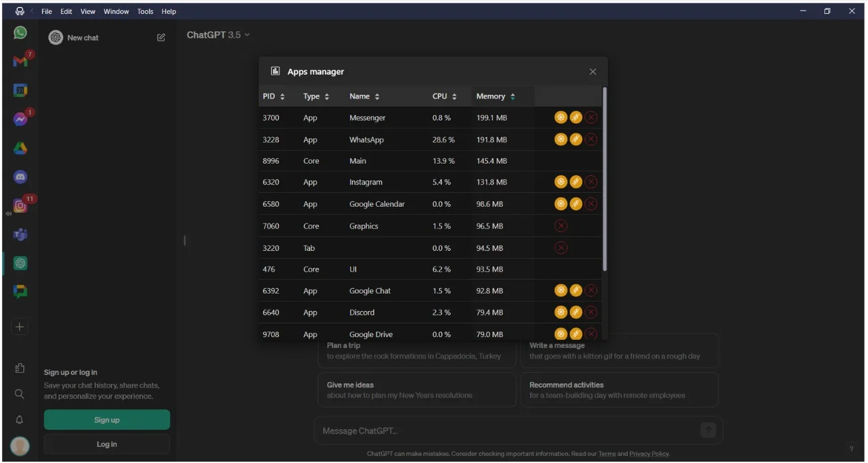Click the snowflake icon for Google Calendar
The width and height of the screenshot is (868, 463).
[561, 204]
